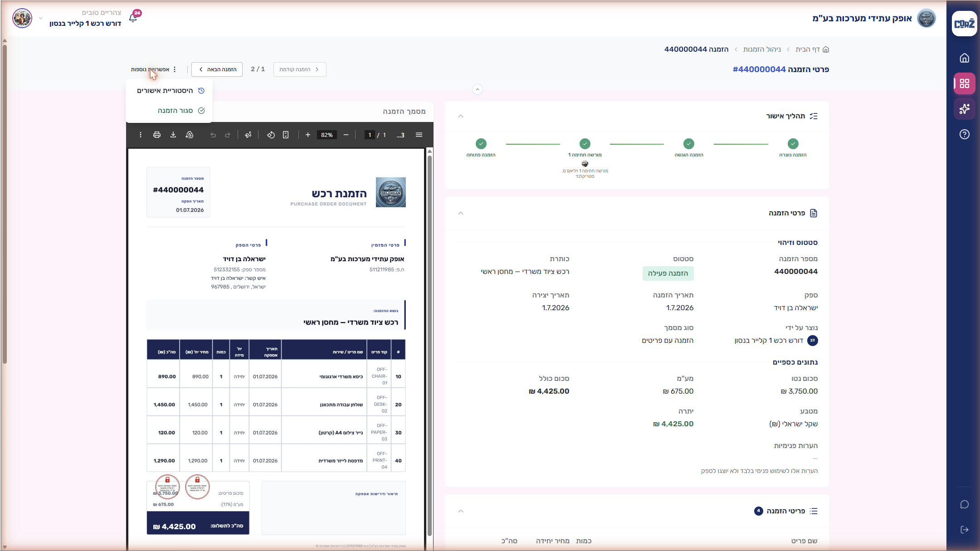The image size is (980, 551).
Task: Open the additional options menu button
Action: pyautogui.click(x=153, y=69)
